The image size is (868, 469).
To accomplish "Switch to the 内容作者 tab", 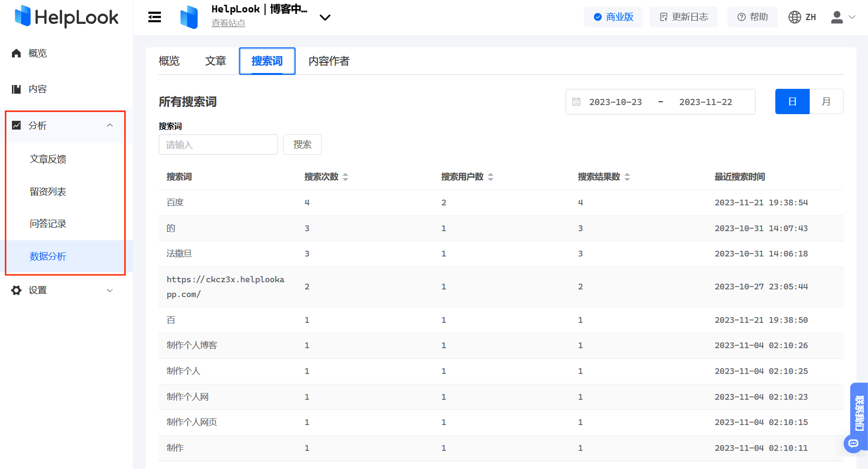I will click(329, 61).
